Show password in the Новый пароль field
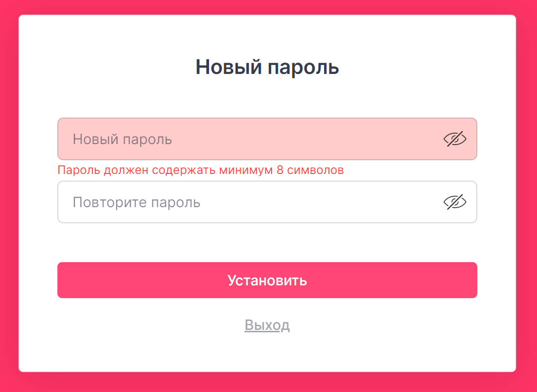This screenshot has height=392, width=537. point(455,139)
